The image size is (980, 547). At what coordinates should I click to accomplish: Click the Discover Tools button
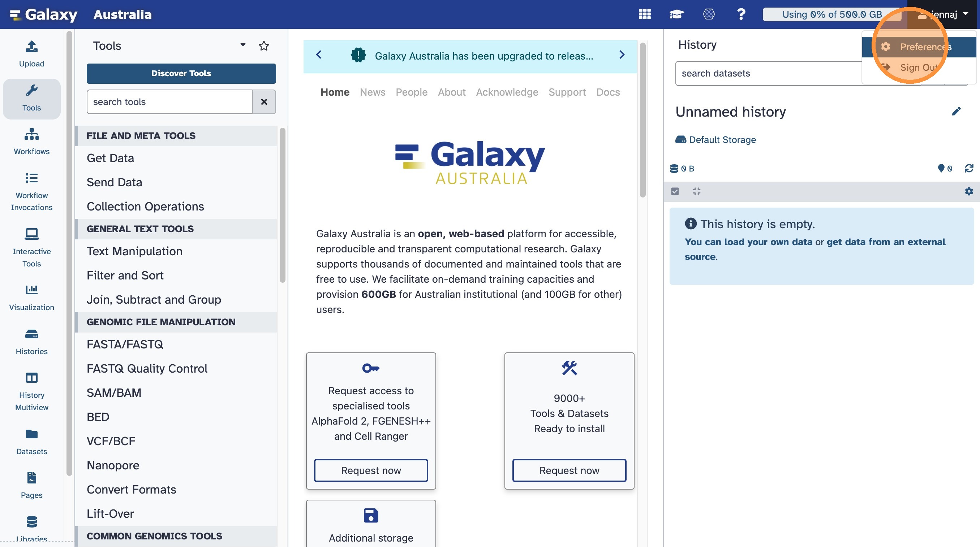181,73
